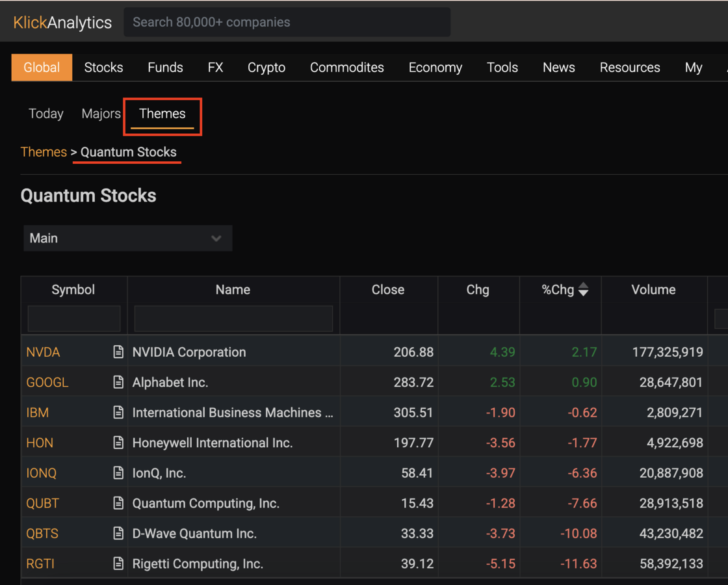Sort by the Name column header
This screenshot has height=585, width=728.
(233, 290)
